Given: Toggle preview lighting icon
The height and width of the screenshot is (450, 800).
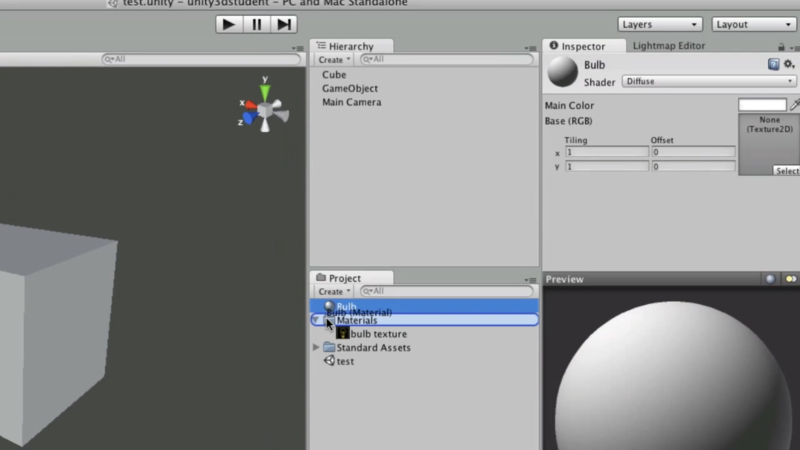Looking at the screenshot, I should 791,279.
